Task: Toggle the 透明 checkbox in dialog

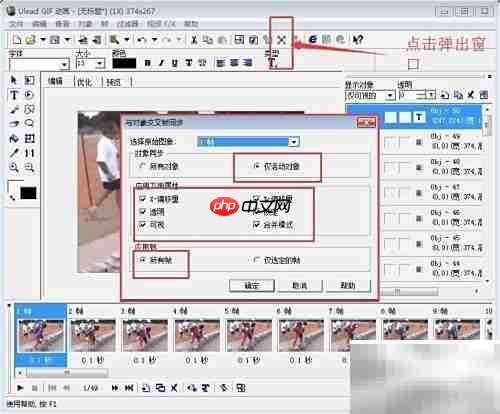Action: pyautogui.click(x=143, y=212)
